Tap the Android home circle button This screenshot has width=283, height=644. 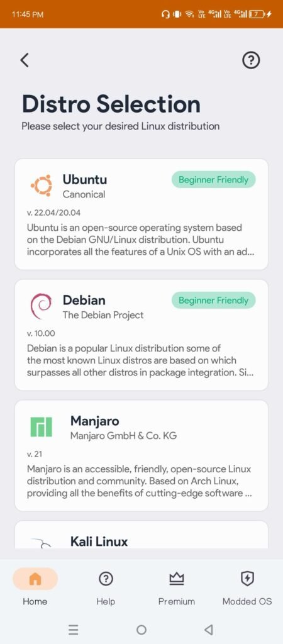point(141,630)
